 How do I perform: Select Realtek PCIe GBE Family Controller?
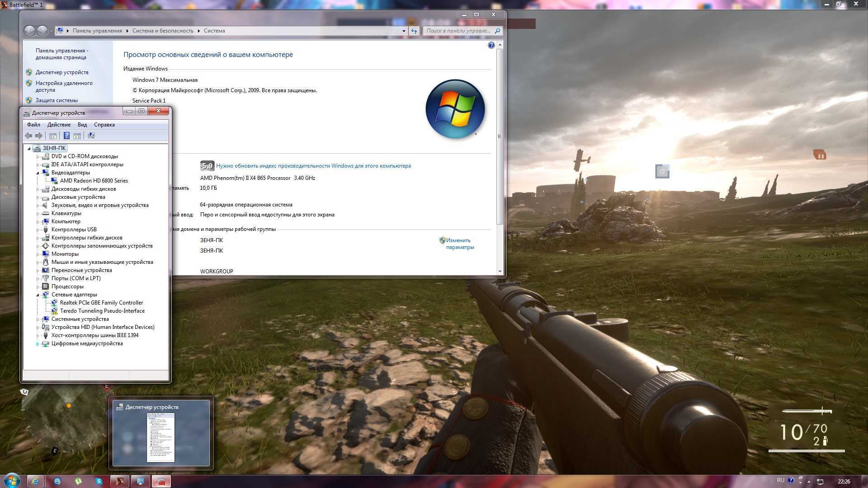(x=101, y=303)
